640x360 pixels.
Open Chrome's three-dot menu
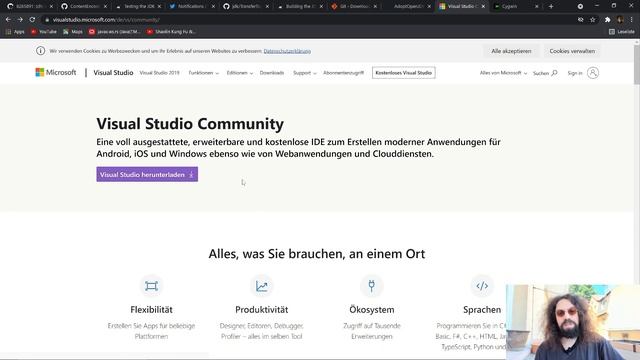coord(631,20)
